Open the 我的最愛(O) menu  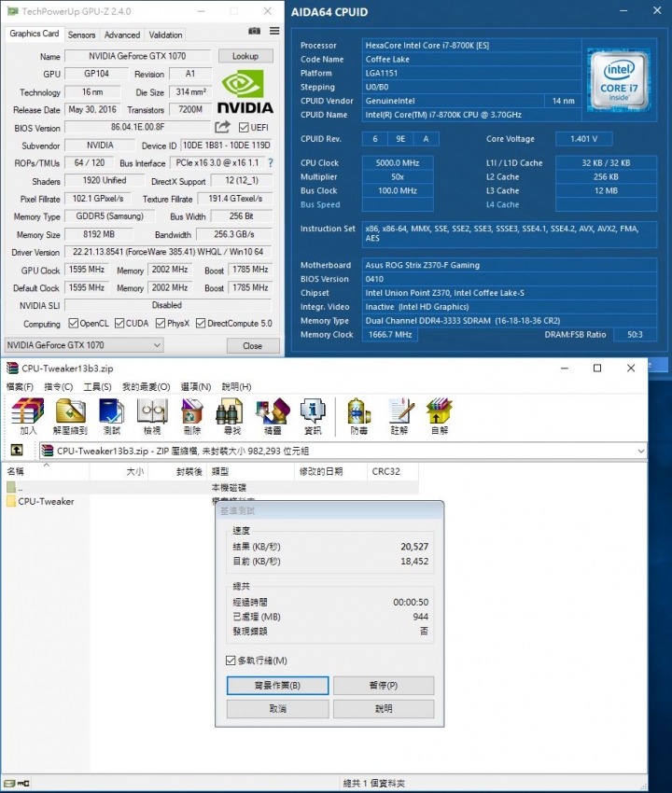pyautogui.click(x=146, y=387)
